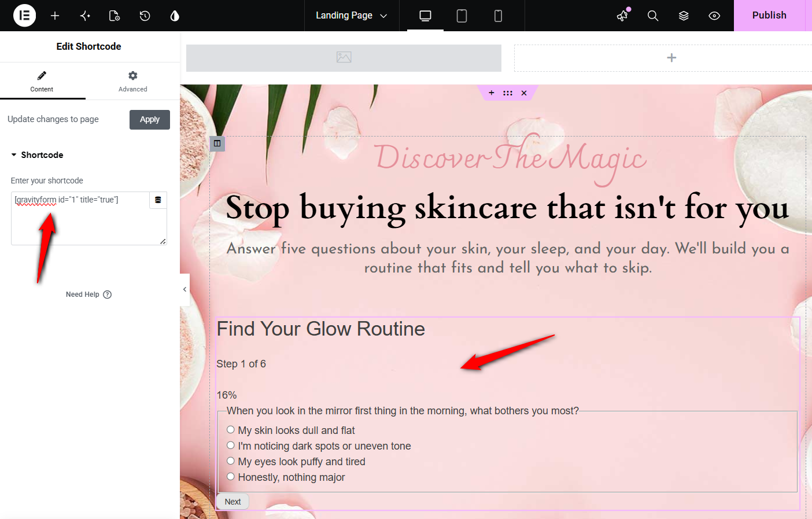
Task: Collapse the editor panel with the arrow
Action: 184,289
